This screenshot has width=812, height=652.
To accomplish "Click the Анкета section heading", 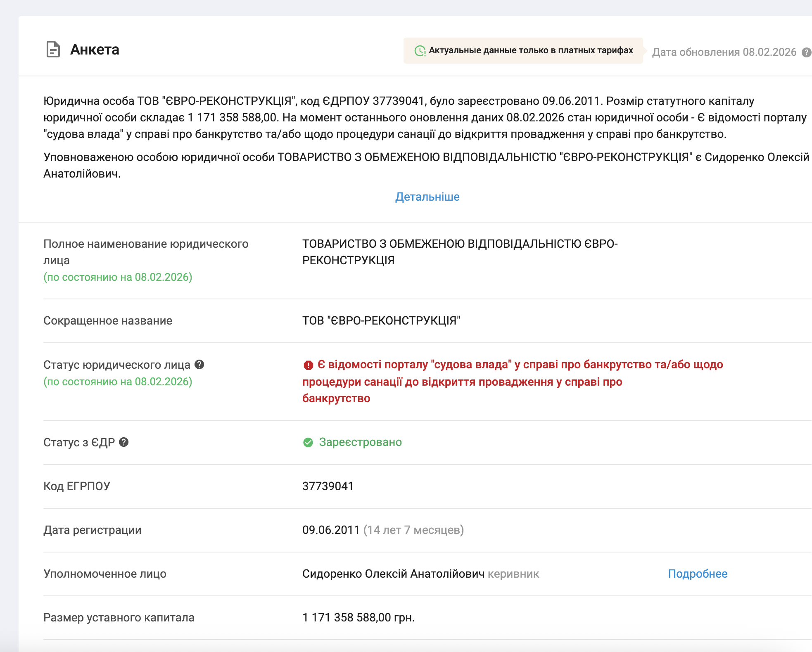I will [95, 50].
